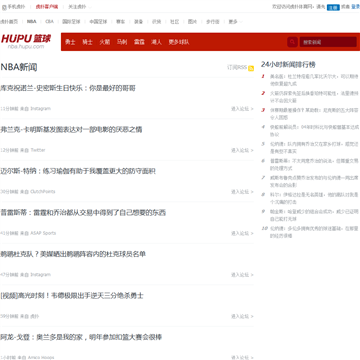Click the 24小时新闻排行榜 heading
Screen dimensions: 360x360
pyautogui.click(x=288, y=64)
